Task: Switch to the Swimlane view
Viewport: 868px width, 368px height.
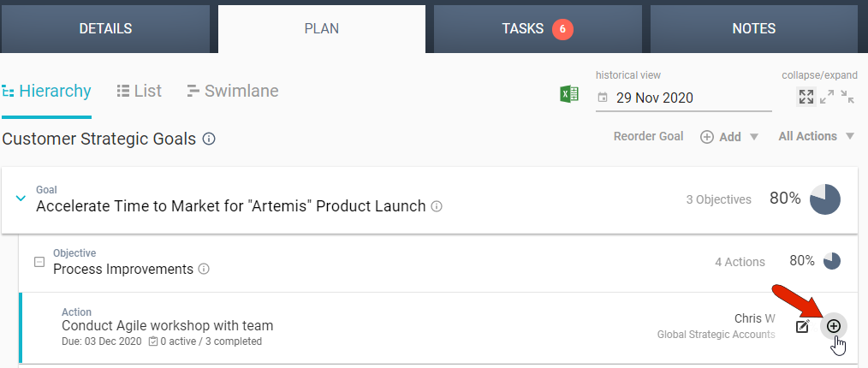Action: (x=232, y=91)
